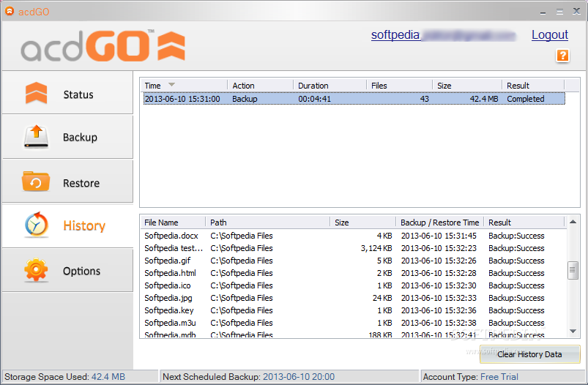The height and width of the screenshot is (385, 588).
Task: Click the acdGO logo in header
Action: pos(103,45)
